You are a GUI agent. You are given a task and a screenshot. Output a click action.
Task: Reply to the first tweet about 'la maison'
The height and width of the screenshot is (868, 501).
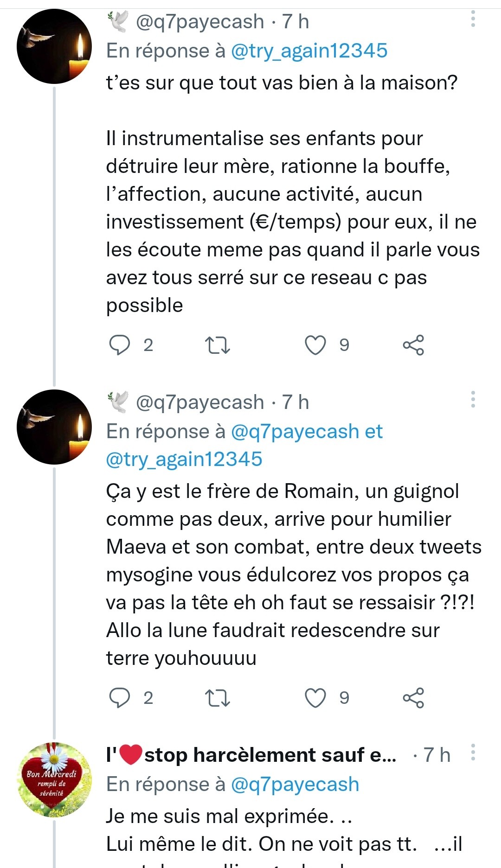coord(119,345)
